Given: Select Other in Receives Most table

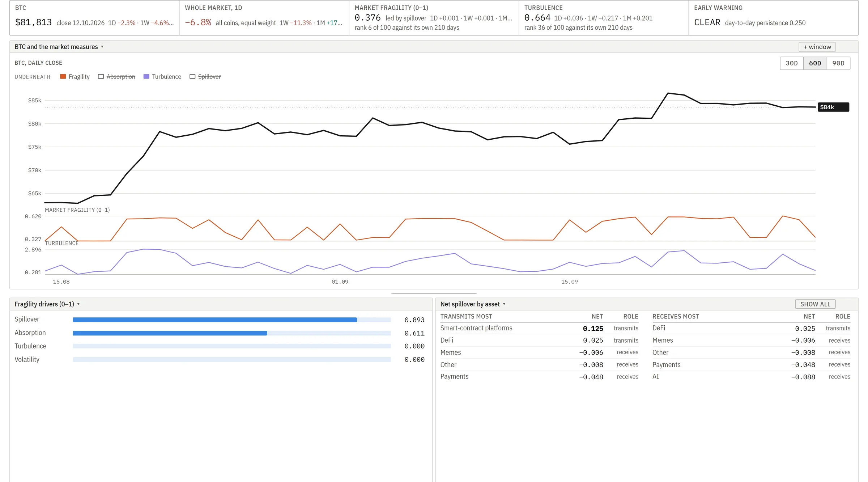Looking at the screenshot, I should tap(751, 352).
